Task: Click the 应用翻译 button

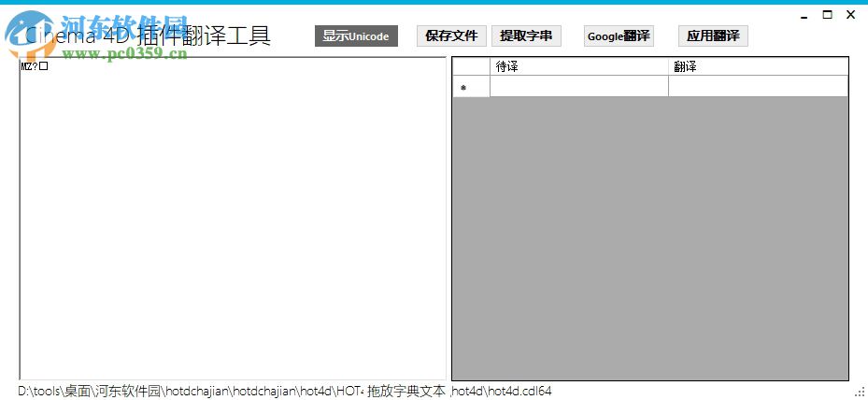Action: (713, 36)
